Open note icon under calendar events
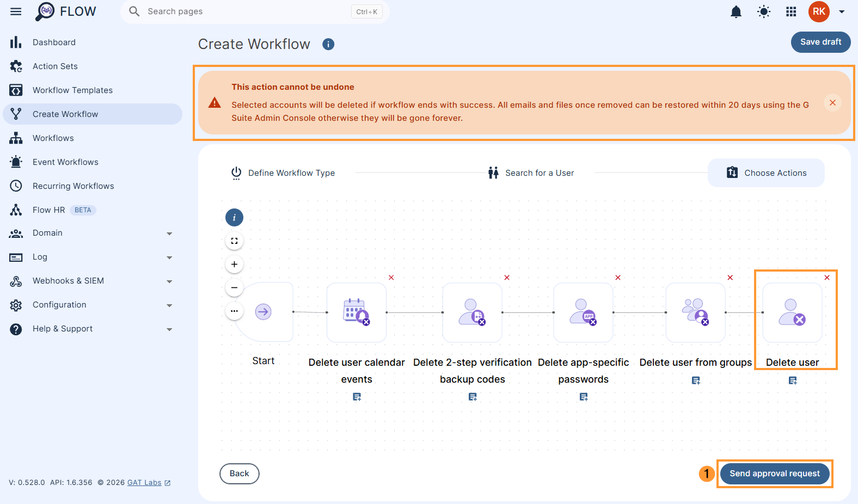Image resolution: width=858 pixels, height=504 pixels. (x=357, y=397)
